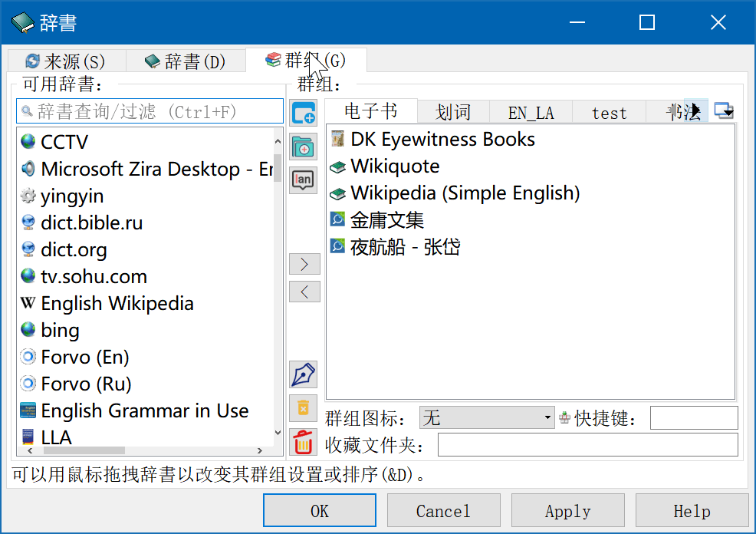This screenshot has width=756, height=534.
Task: Focus the 辞書查询/过滤 search field
Action: coord(150,111)
